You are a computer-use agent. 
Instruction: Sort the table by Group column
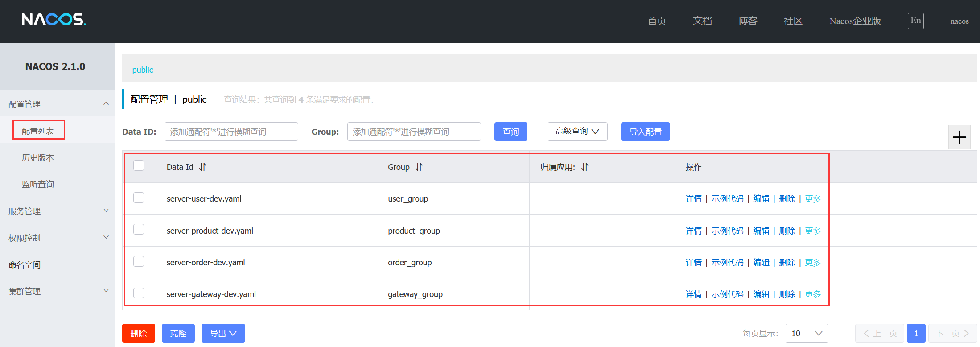419,167
